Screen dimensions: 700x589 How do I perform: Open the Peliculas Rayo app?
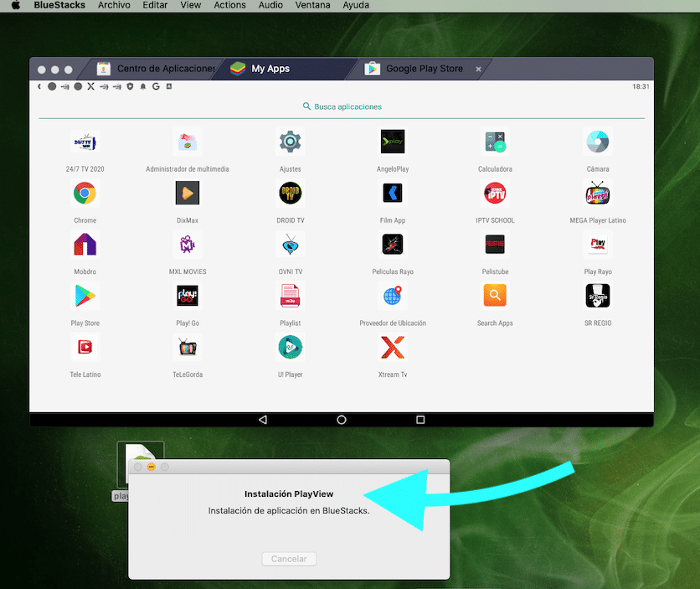pos(392,244)
